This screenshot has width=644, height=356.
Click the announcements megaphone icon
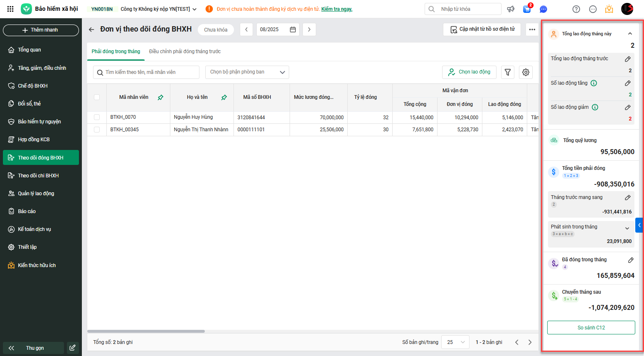pos(511,9)
